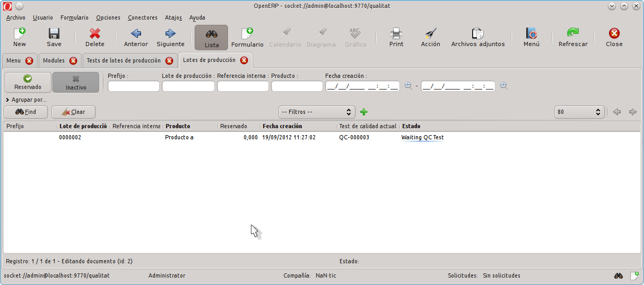Viewport: 644px width, 285px height.
Task: Focus the Prefijo search field
Action: point(134,86)
